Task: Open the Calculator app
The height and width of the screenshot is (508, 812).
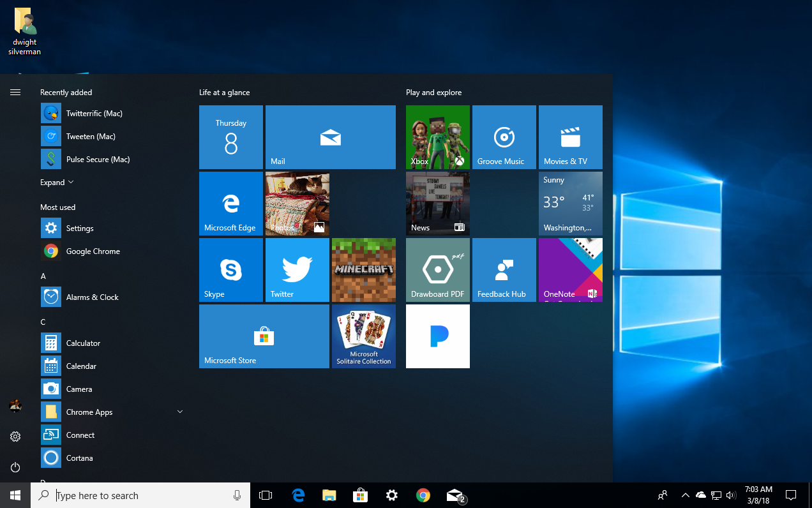Action: (112, 343)
